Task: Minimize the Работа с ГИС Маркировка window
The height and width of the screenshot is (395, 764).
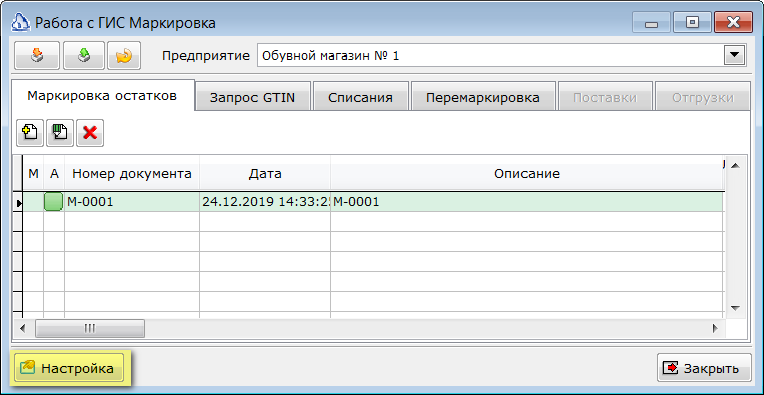Action: 651,23
